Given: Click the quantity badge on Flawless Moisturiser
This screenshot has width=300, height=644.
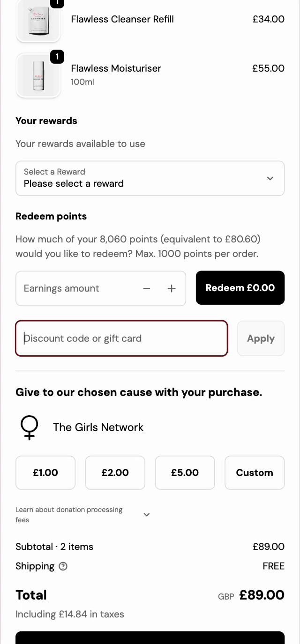Looking at the screenshot, I should (x=57, y=57).
